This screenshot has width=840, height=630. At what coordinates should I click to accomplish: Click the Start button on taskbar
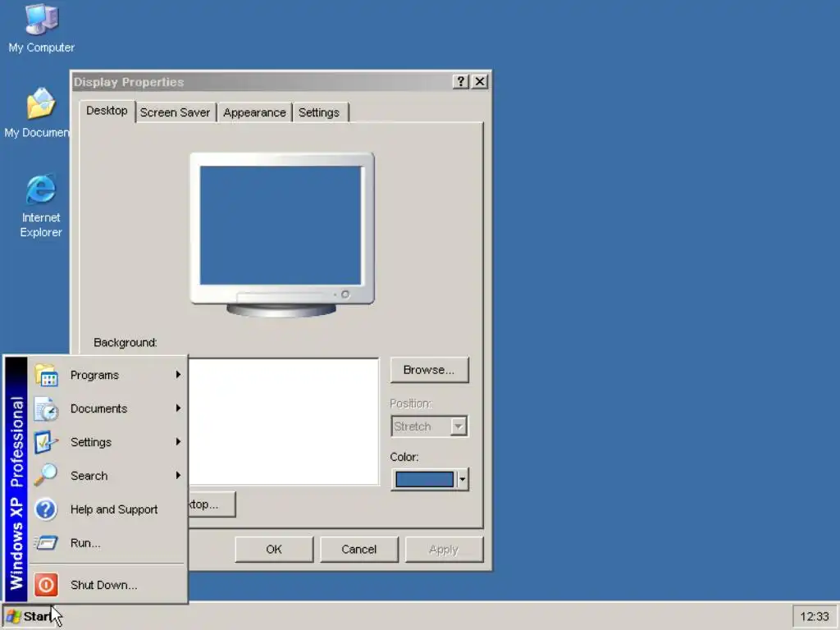[30, 616]
